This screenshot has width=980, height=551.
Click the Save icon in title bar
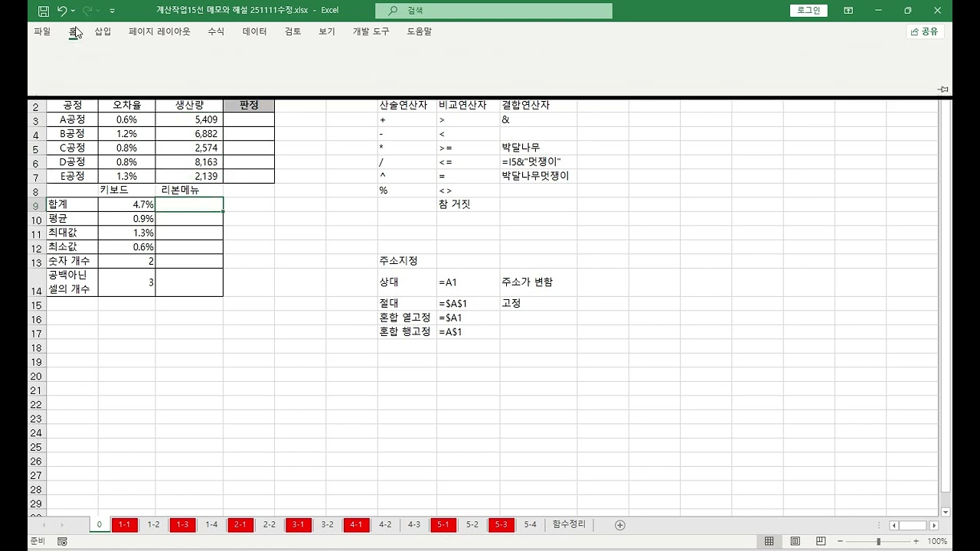point(44,11)
